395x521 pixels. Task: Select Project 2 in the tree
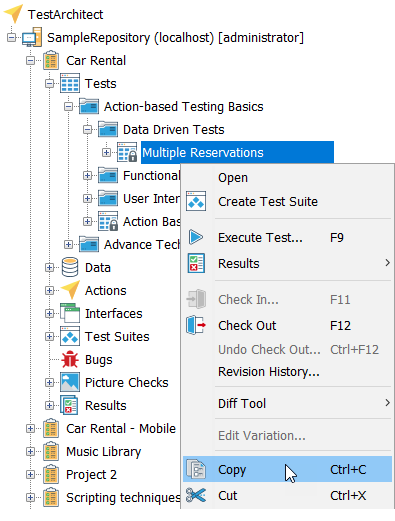(x=91, y=474)
